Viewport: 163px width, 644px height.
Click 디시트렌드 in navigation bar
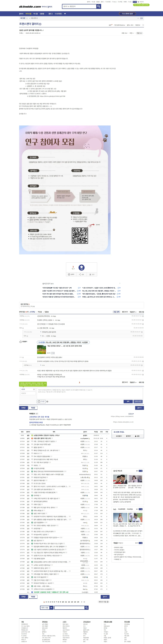point(58,14)
